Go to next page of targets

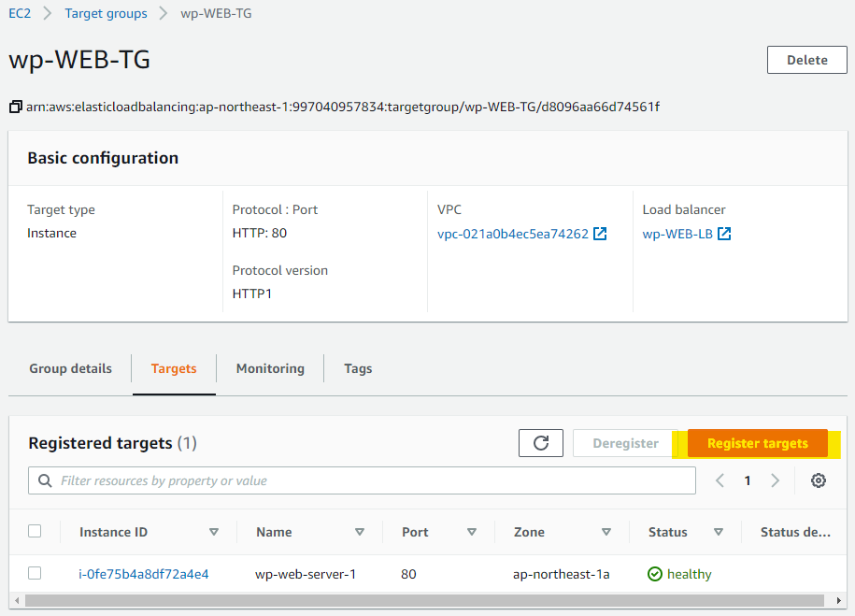[775, 480]
